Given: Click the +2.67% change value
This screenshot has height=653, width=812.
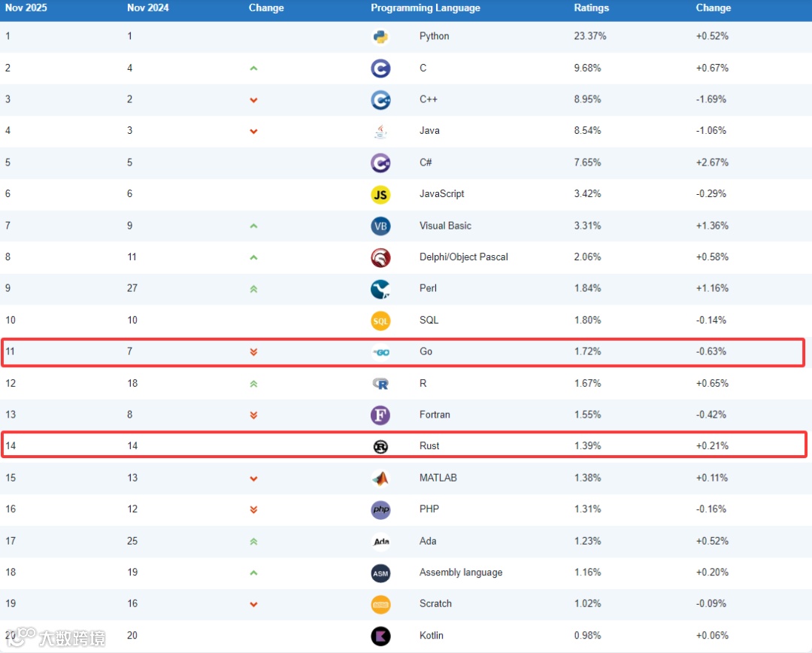Looking at the screenshot, I should point(712,162).
